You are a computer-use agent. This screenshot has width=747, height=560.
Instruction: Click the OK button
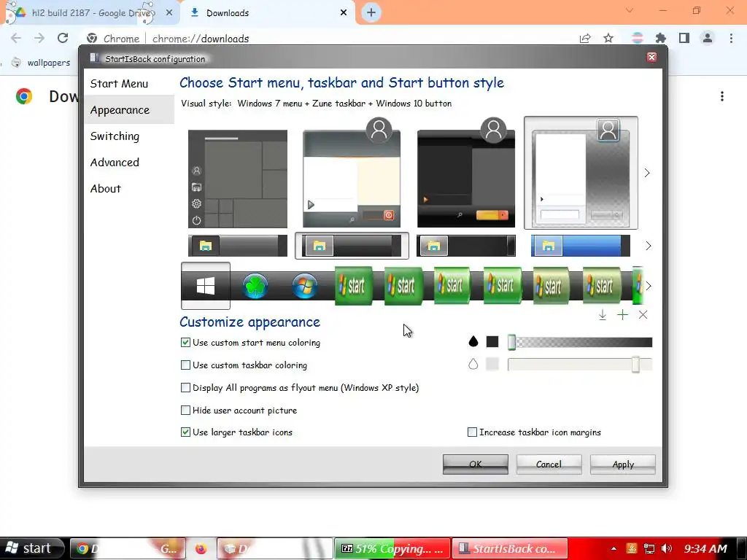point(476,464)
